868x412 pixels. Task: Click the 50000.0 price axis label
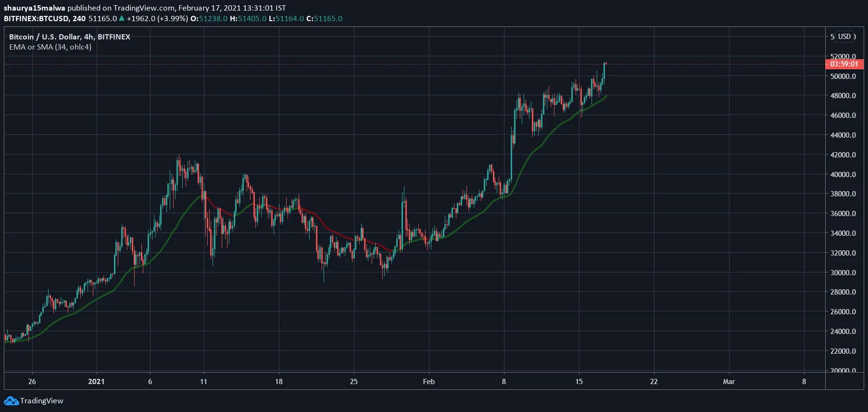click(x=843, y=76)
